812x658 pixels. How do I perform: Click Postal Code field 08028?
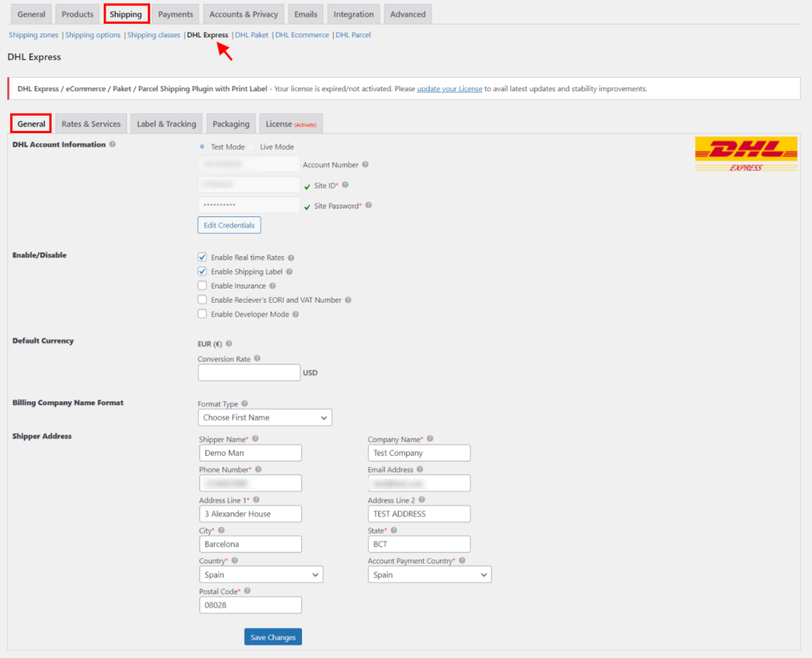click(251, 605)
